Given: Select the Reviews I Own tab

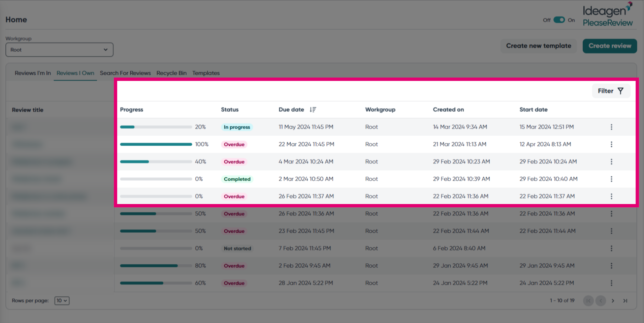Looking at the screenshot, I should tap(75, 73).
